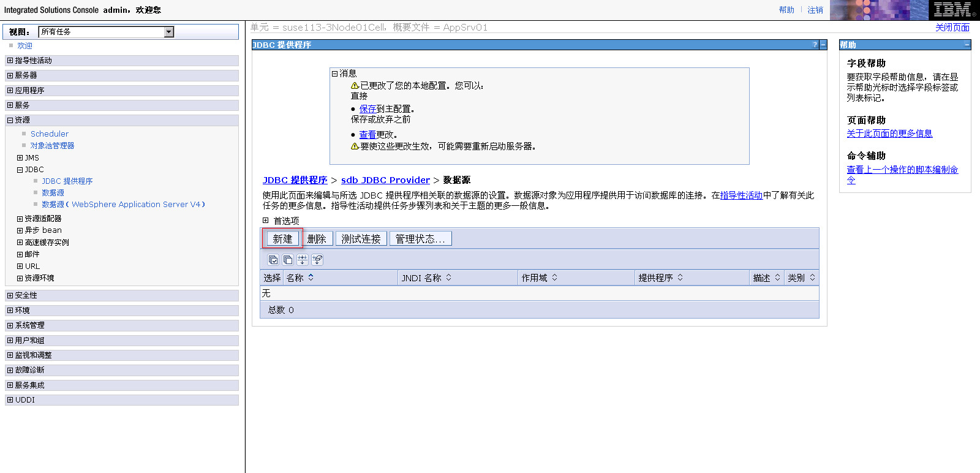Expand the 首选项 section
The height and width of the screenshot is (473, 980).
(x=266, y=221)
